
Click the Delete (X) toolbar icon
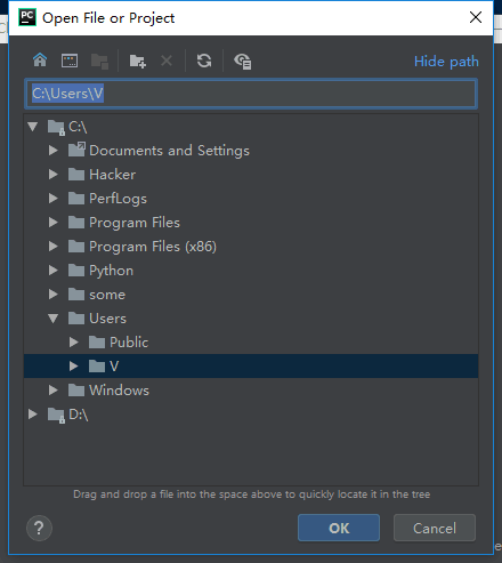167,61
